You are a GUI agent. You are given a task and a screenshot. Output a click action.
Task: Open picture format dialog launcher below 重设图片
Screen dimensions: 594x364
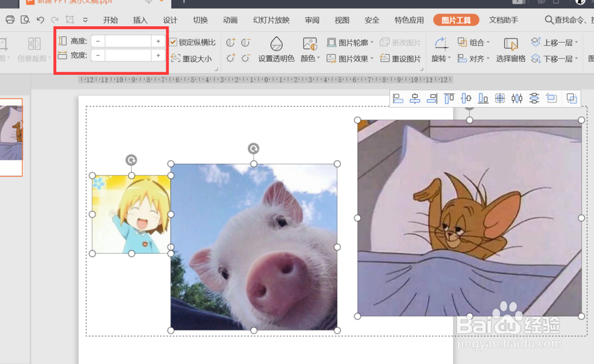(x=421, y=69)
